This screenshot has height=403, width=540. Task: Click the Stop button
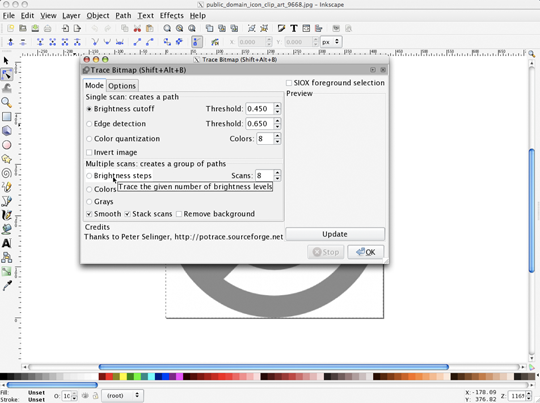[326, 252]
